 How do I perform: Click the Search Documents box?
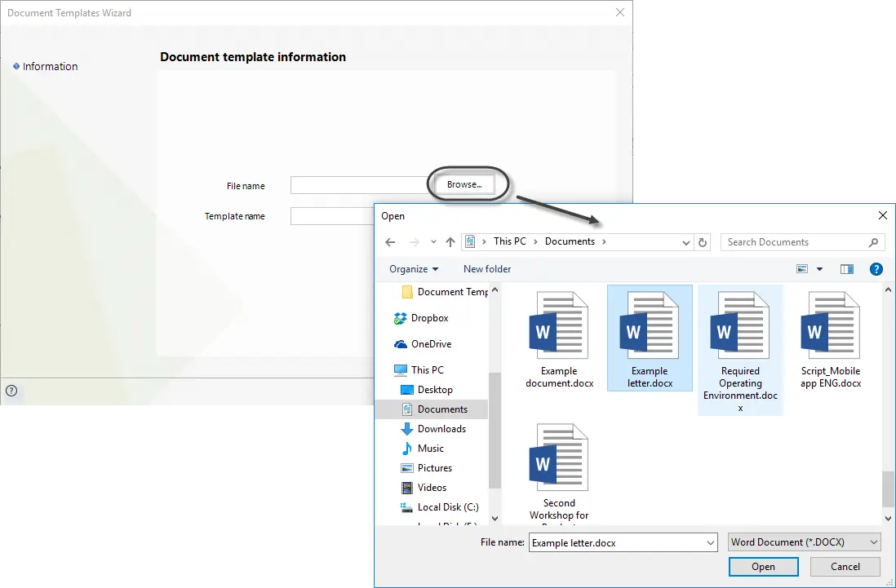(x=802, y=242)
